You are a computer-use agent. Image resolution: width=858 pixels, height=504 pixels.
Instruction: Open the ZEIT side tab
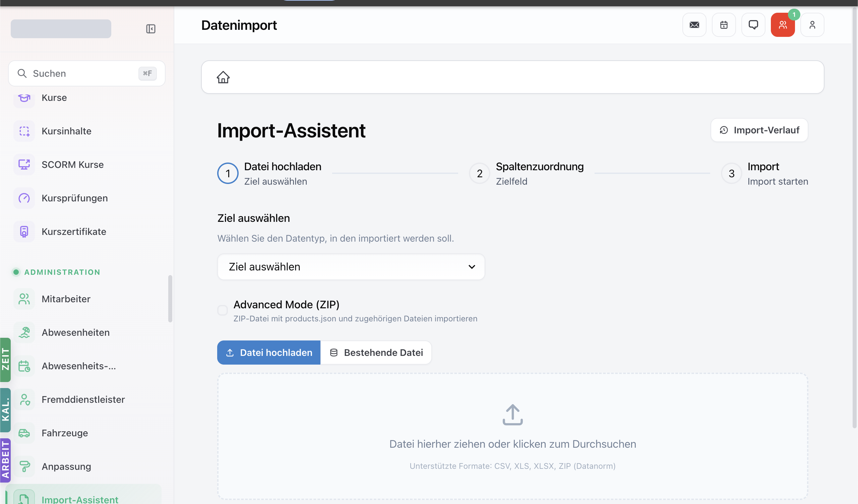[5, 360]
